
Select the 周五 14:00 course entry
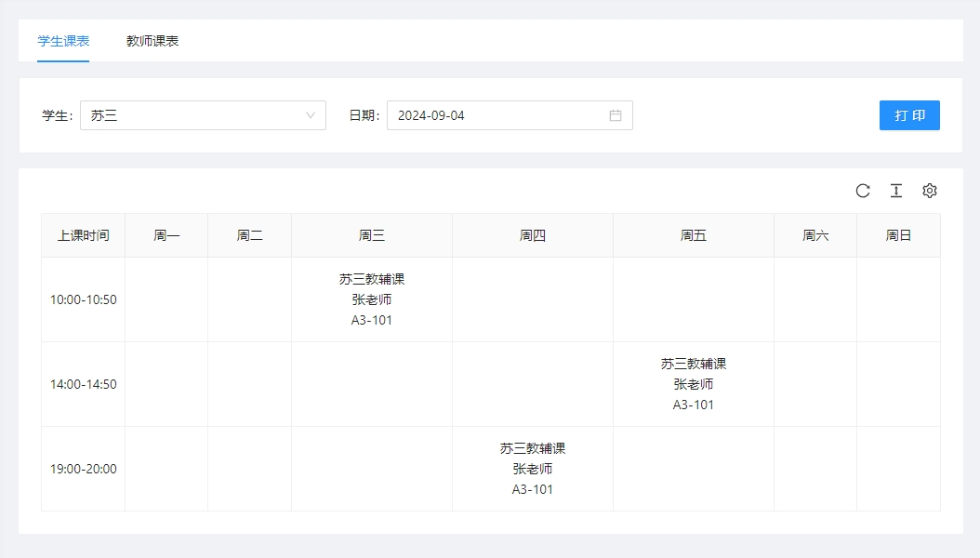click(694, 384)
